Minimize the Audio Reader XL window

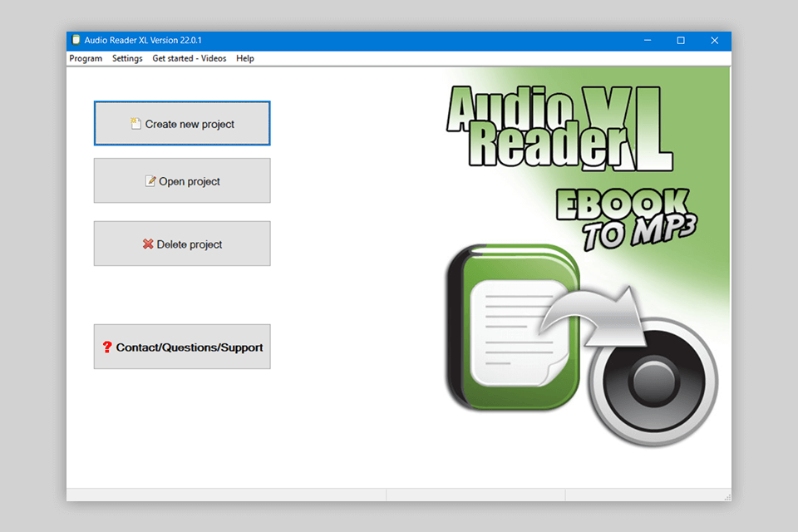648,40
